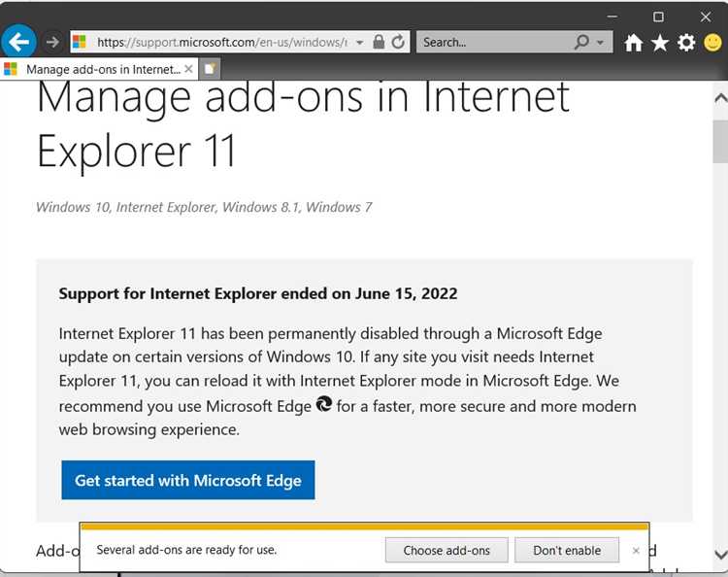Click the Forward navigation arrow

(52, 43)
